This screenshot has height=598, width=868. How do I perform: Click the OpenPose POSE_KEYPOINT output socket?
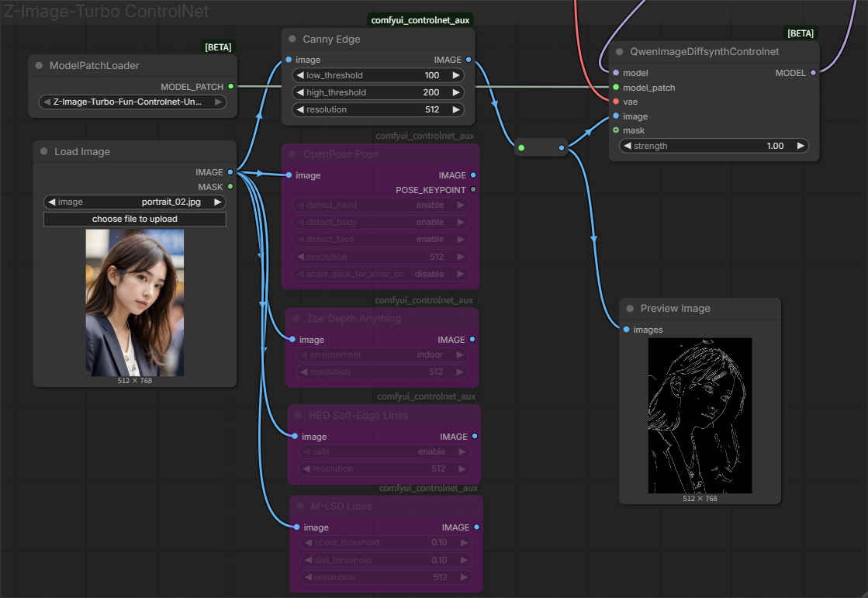pos(473,190)
